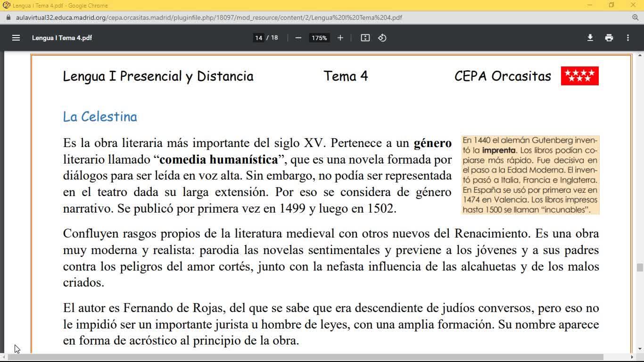Click the vertical scrollbar thumb
Image resolution: width=644 pixels, height=362 pixels.
(640, 268)
